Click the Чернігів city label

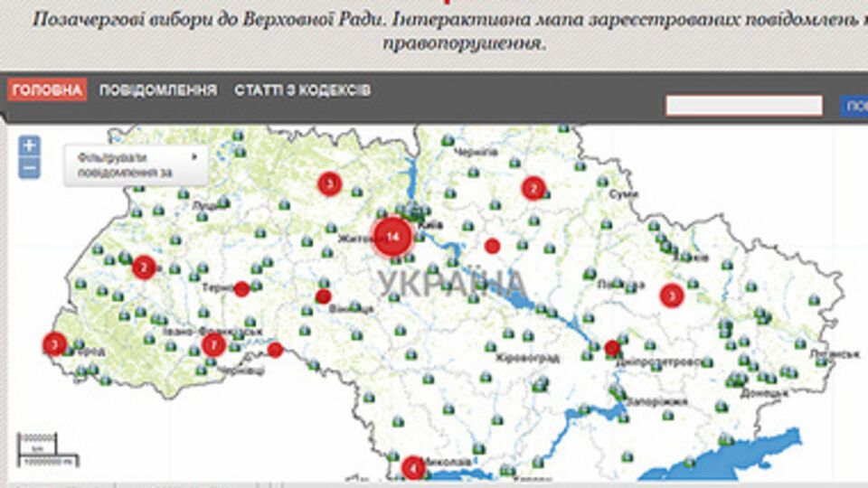pos(476,153)
